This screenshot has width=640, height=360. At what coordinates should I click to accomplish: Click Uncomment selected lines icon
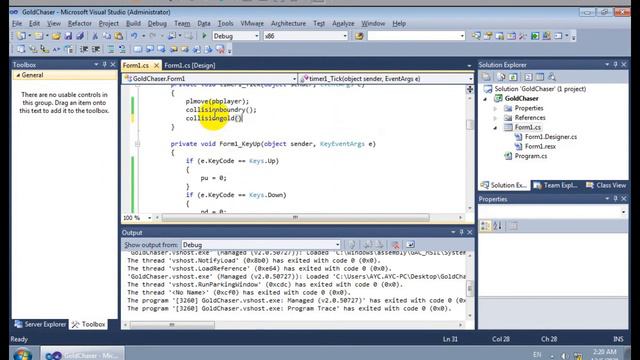pos(122,49)
